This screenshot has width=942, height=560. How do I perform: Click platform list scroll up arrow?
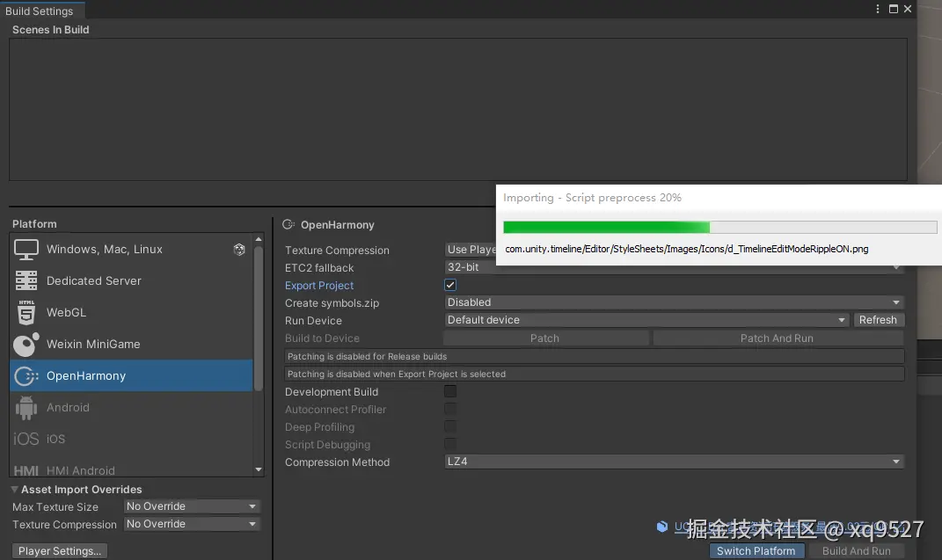click(259, 239)
